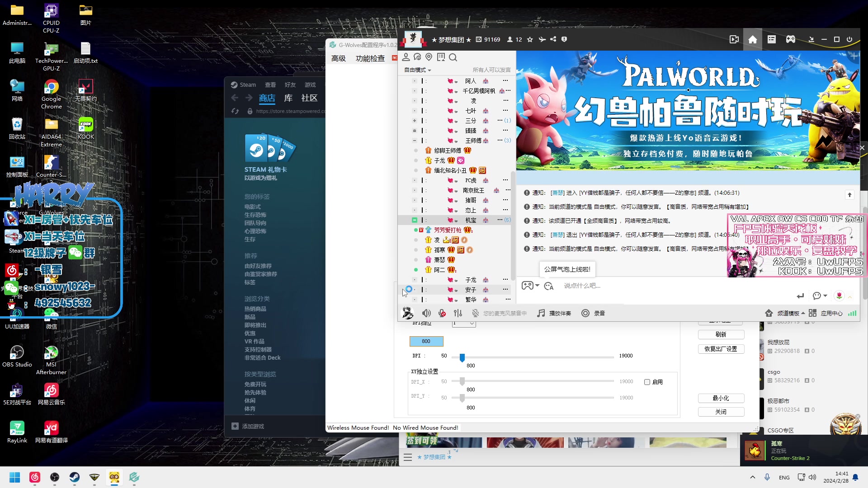The width and height of the screenshot is (868, 488).
Task: Open the YY video/live icon in title bar
Action: (x=734, y=40)
